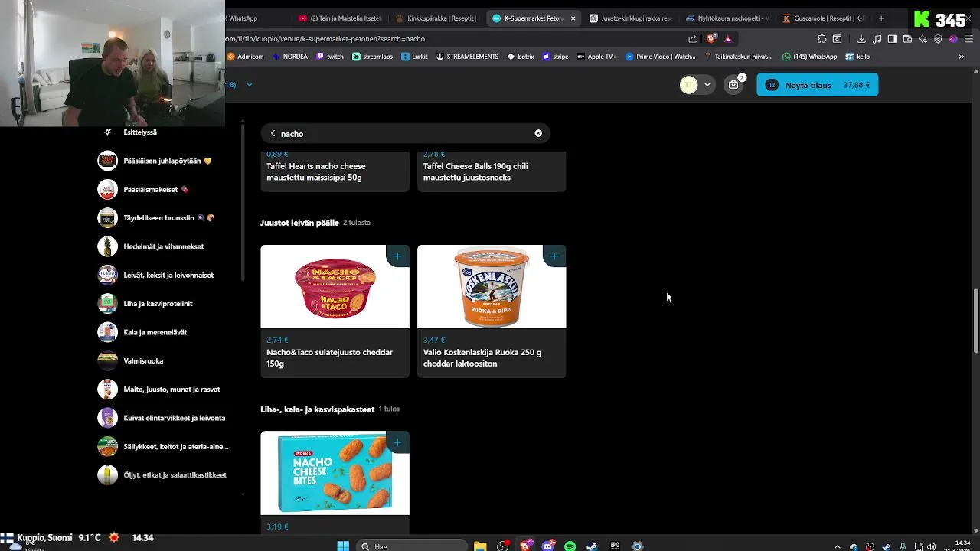Open Koskenlaskija product image
The height and width of the screenshot is (551, 980).
point(492,286)
